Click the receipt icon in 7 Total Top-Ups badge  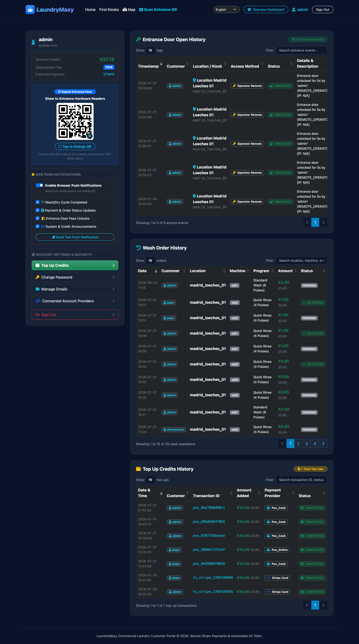299,469
